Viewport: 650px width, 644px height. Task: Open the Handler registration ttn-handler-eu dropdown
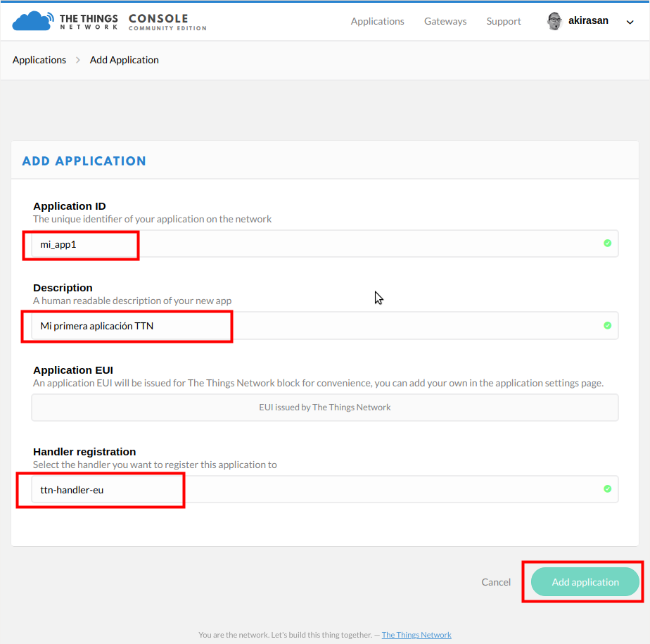pos(324,489)
